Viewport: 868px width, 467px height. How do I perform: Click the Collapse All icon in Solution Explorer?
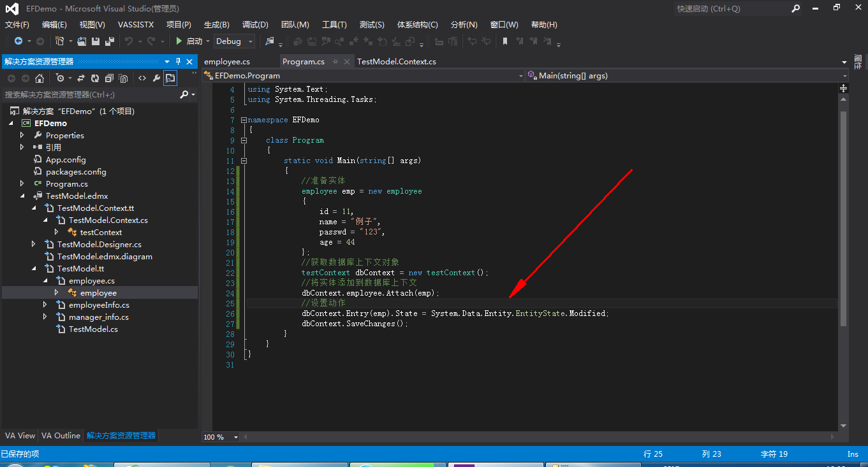click(x=109, y=78)
